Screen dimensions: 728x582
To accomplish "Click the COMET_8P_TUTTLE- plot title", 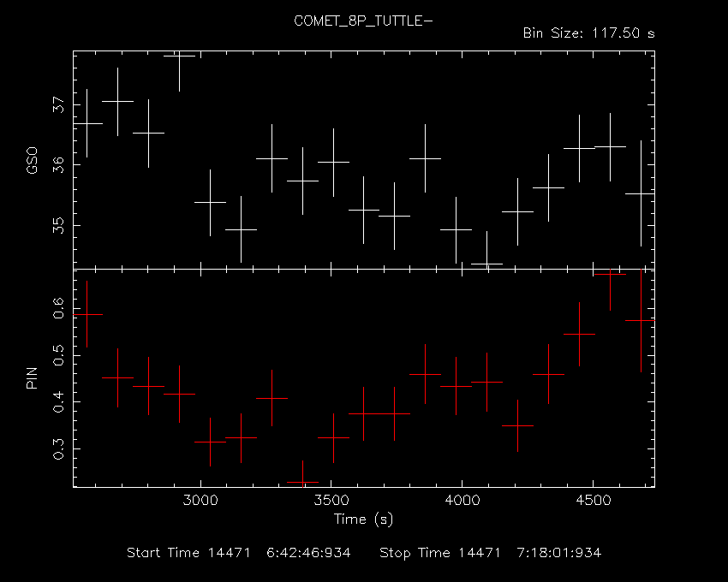I will click(x=363, y=21).
